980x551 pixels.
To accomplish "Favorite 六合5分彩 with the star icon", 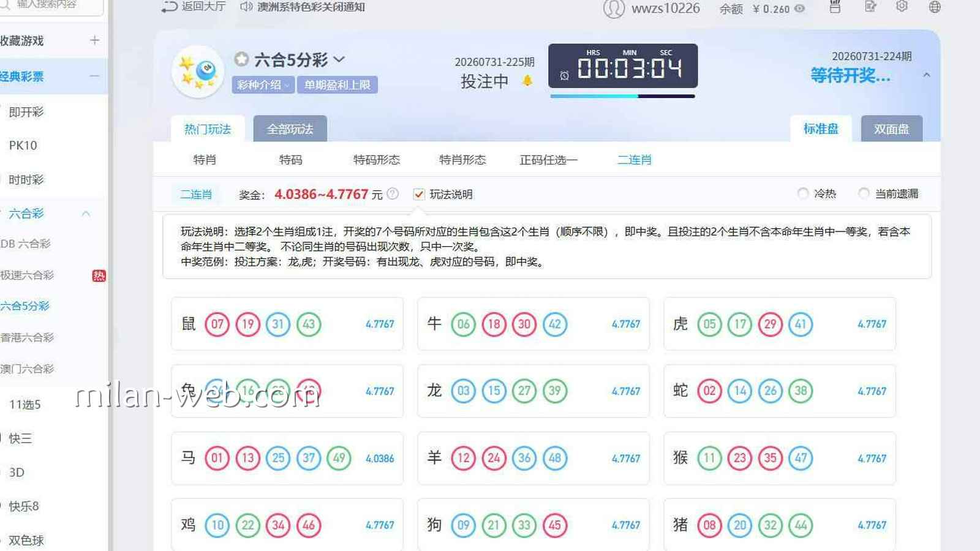I will click(241, 59).
